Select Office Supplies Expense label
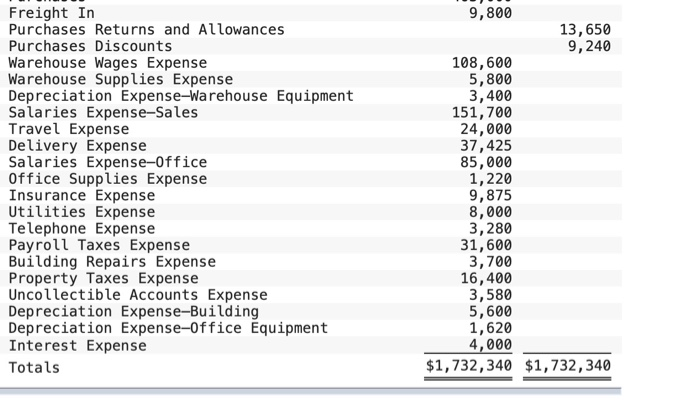The width and height of the screenshot is (700, 404). click(108, 179)
